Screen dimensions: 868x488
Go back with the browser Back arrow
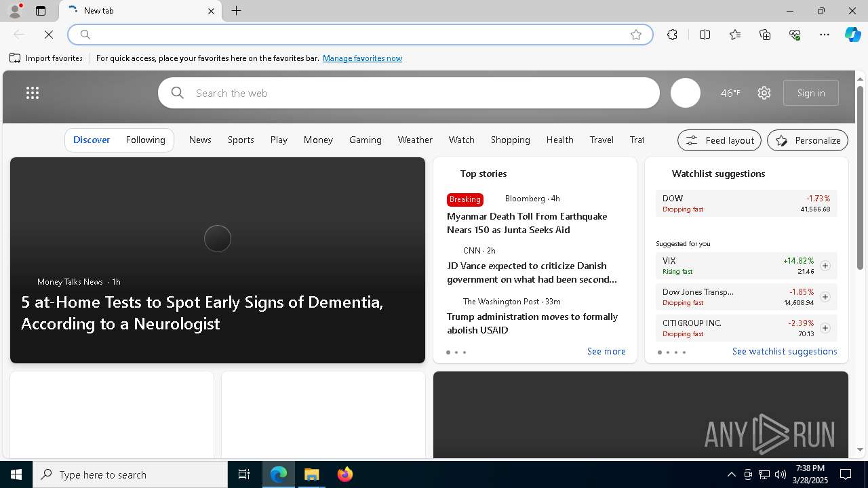(x=19, y=35)
